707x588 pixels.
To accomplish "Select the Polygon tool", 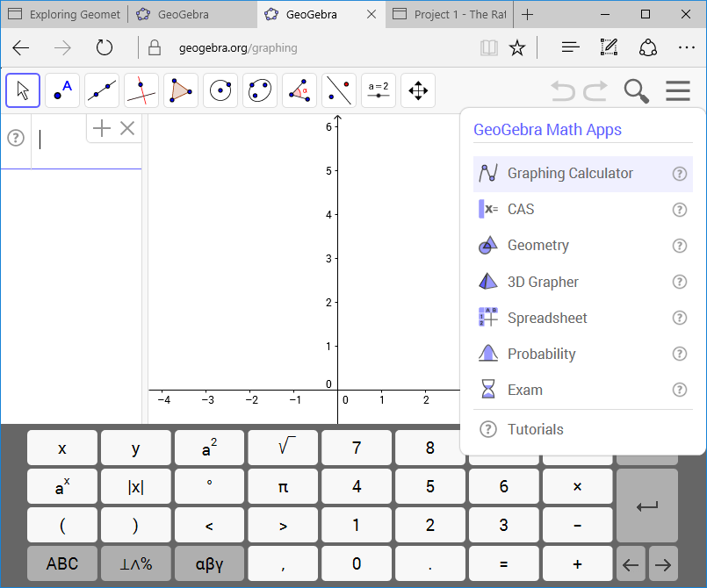I will [x=181, y=90].
